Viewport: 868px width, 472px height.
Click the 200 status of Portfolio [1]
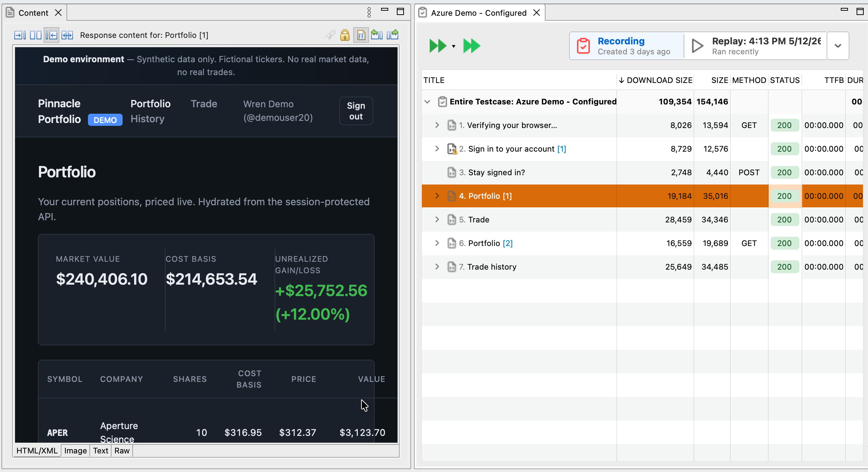(x=784, y=196)
